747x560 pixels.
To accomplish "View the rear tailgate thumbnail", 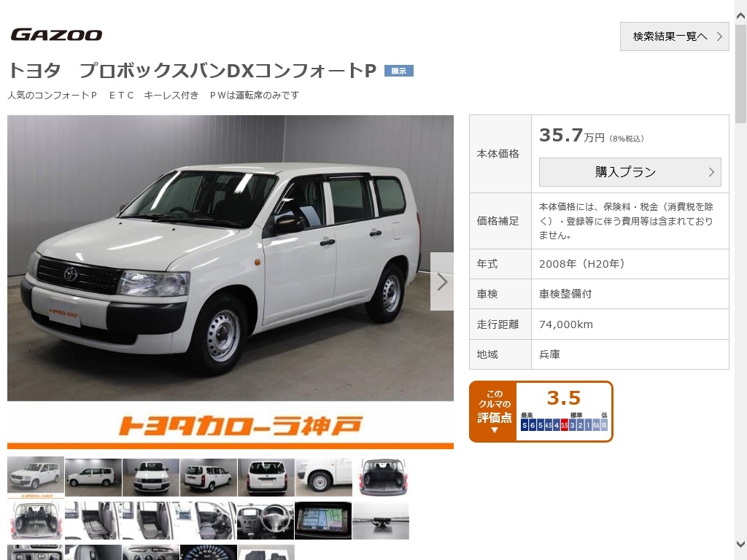I will pyautogui.click(x=266, y=477).
